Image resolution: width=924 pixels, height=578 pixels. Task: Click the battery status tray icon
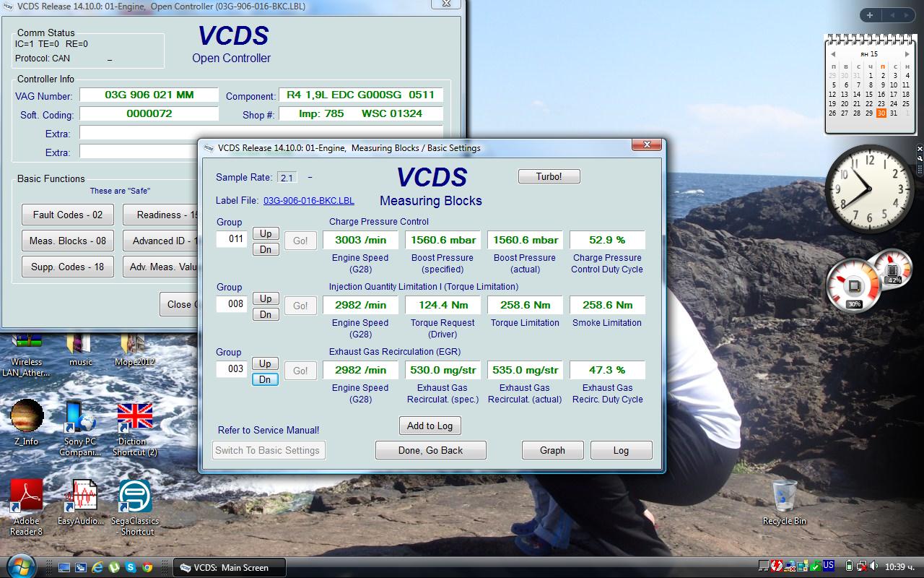(849, 566)
